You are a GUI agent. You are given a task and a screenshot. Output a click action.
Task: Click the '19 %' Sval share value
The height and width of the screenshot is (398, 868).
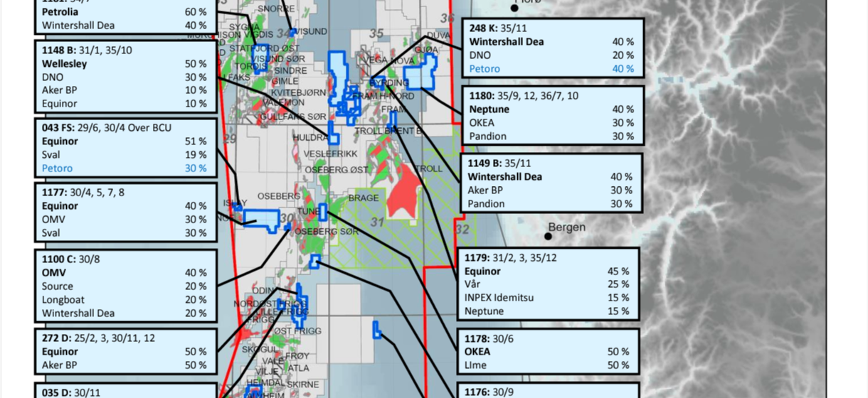tap(196, 155)
